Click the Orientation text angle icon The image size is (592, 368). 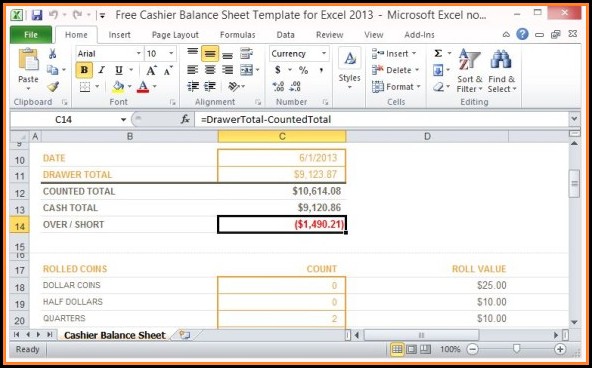pyautogui.click(x=234, y=87)
